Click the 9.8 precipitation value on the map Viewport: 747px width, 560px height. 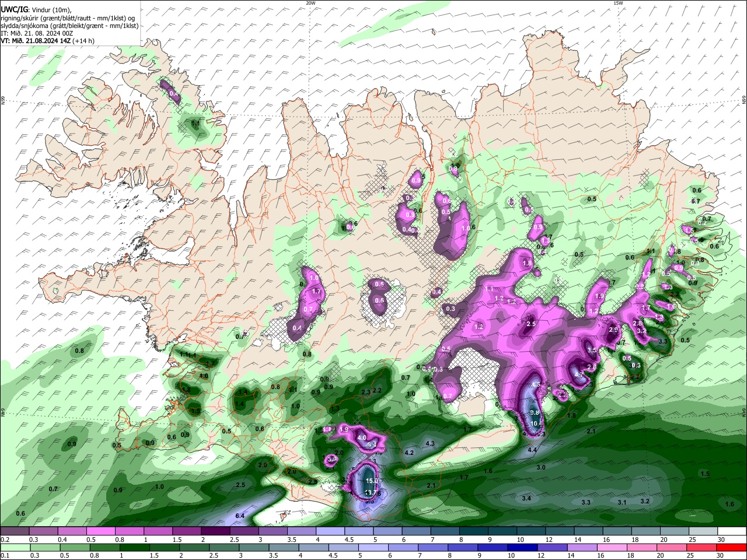(x=535, y=412)
